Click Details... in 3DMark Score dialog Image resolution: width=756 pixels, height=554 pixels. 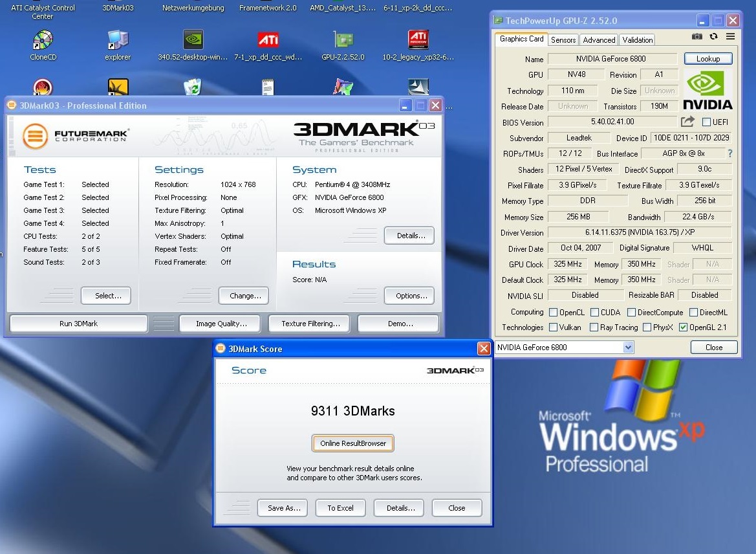click(x=399, y=508)
